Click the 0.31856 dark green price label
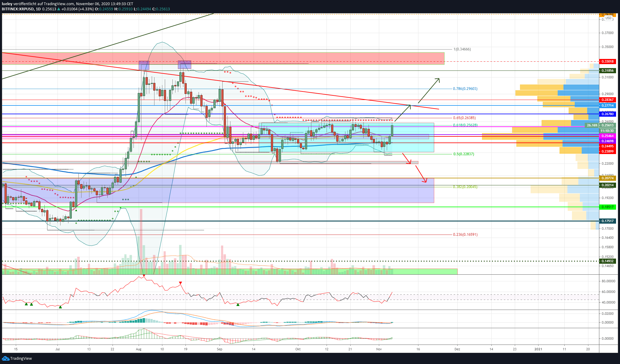Image resolution: width=620 pixels, height=364 pixels. (608, 70)
